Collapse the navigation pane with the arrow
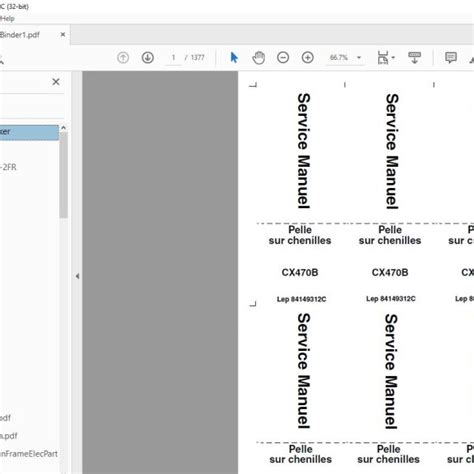Screen dimensions: 474x474 point(77,276)
